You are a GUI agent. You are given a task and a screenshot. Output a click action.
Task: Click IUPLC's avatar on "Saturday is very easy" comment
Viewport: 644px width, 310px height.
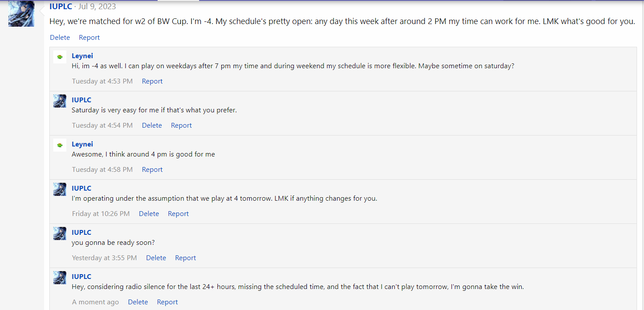(x=60, y=101)
